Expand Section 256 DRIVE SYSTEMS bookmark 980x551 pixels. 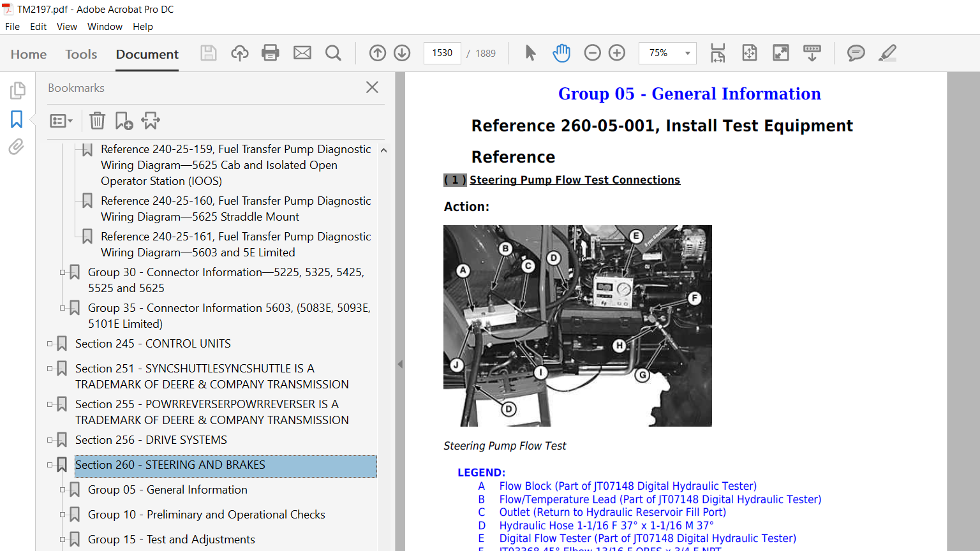pyautogui.click(x=50, y=440)
